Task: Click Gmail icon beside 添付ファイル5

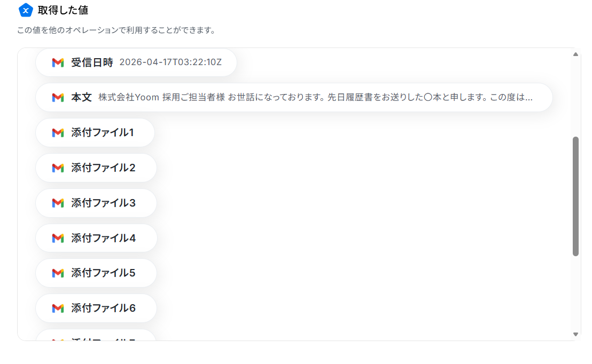Action: coord(58,273)
